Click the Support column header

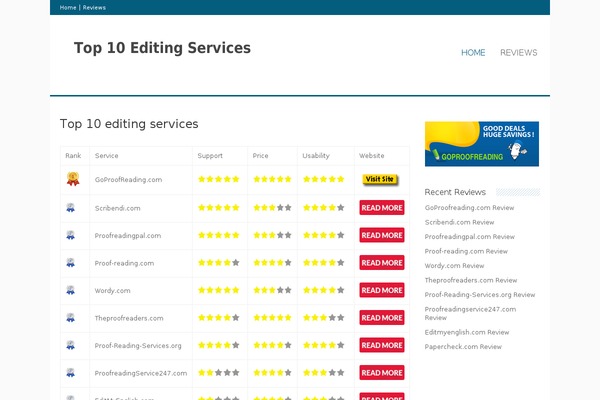pos(210,156)
